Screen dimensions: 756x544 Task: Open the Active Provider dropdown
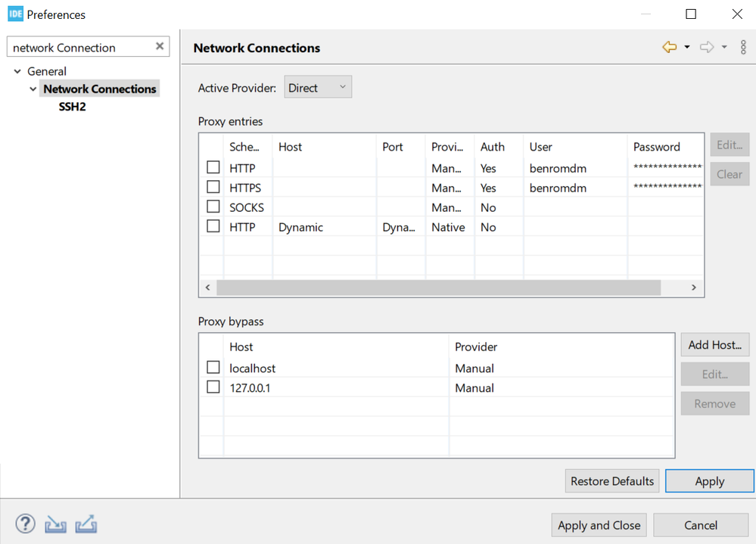coord(318,87)
